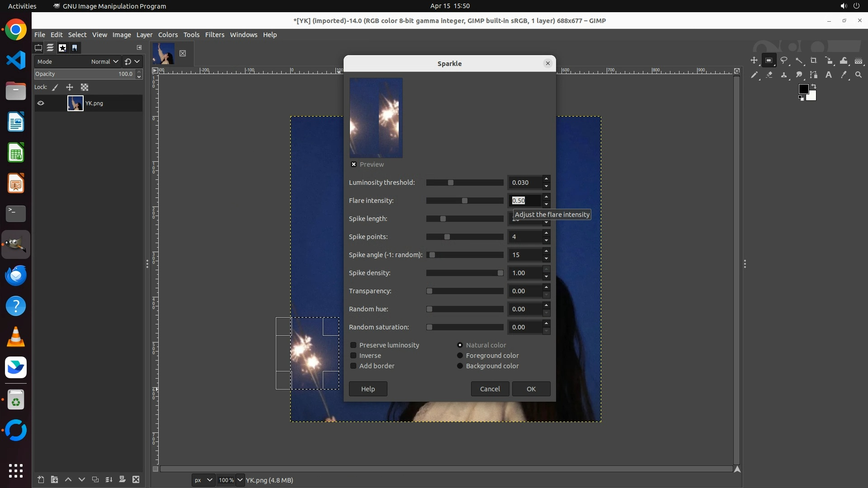Enable the Preserve luminosity checkbox

coord(354,345)
